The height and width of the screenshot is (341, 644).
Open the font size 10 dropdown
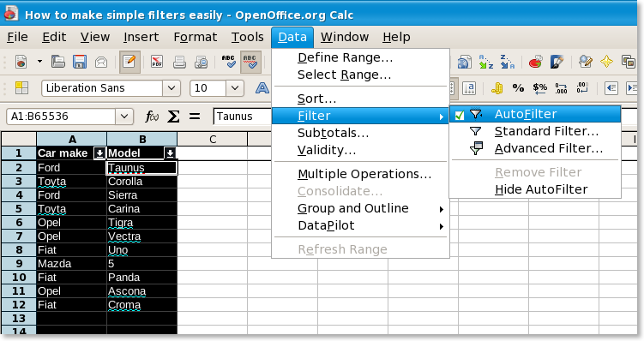(235, 87)
